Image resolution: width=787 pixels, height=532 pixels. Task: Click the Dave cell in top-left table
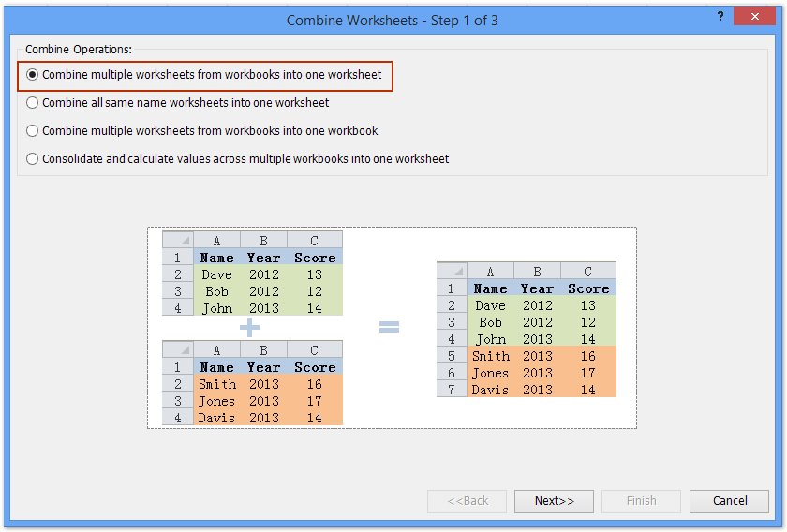(216, 274)
